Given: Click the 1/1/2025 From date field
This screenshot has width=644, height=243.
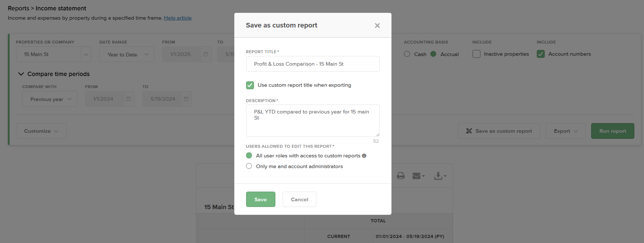Looking at the screenshot, I should click(x=181, y=54).
